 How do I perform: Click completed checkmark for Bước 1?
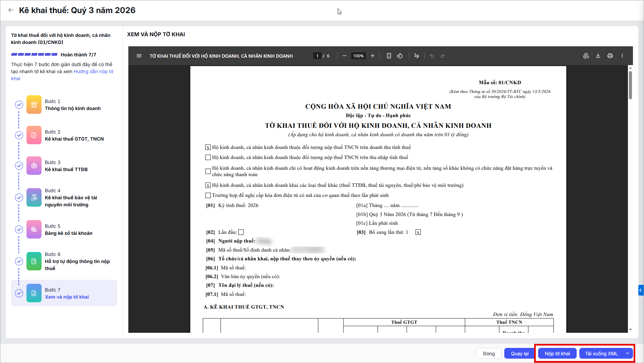19,105
